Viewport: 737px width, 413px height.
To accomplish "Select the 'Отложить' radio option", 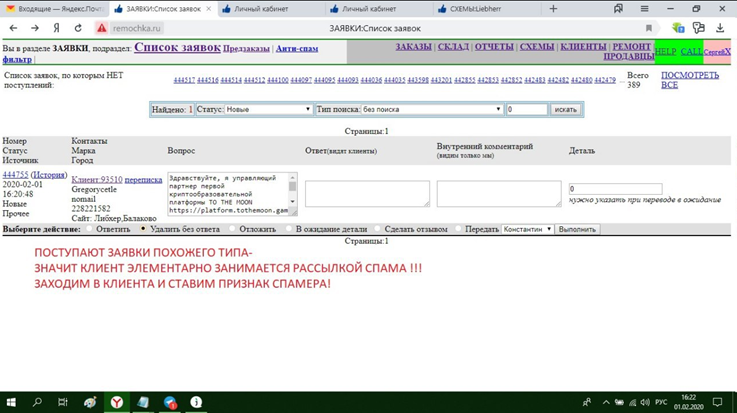I will pyautogui.click(x=231, y=229).
